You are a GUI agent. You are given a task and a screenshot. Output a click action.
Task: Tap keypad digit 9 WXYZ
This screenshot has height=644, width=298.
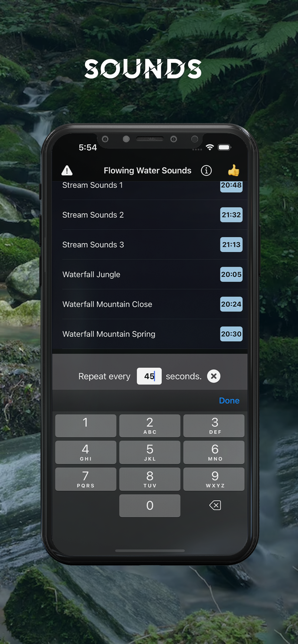coord(214,479)
